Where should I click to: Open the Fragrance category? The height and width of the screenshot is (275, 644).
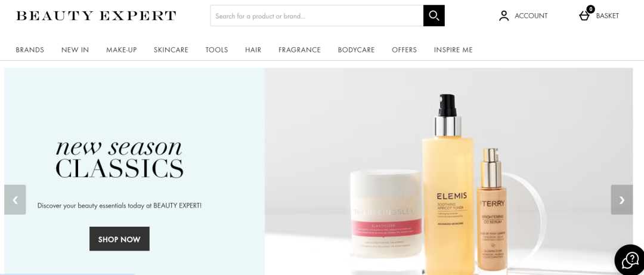(x=299, y=50)
